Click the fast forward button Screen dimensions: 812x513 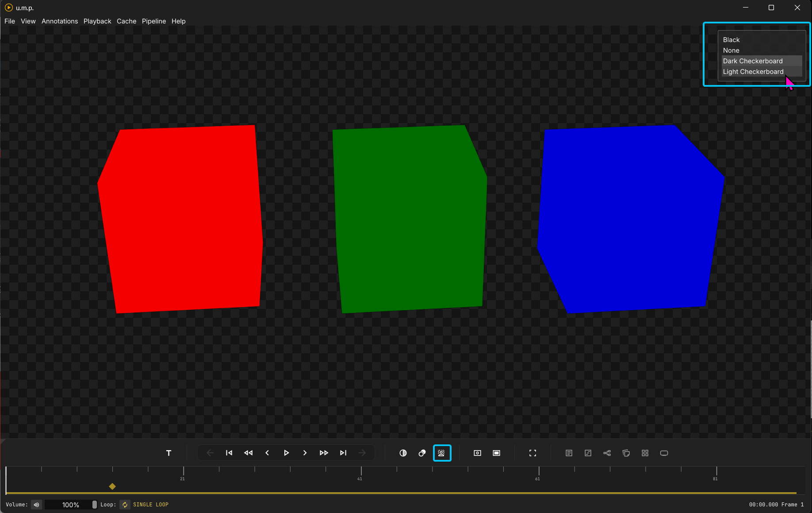[x=324, y=453]
